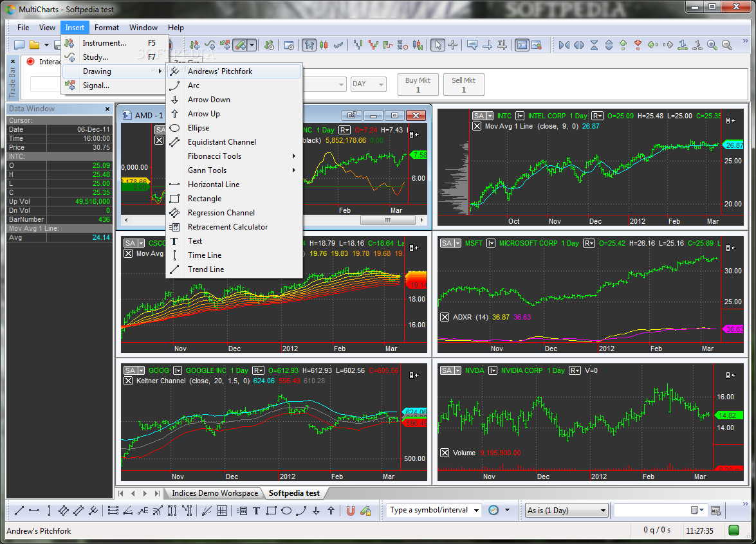Image resolution: width=756 pixels, height=544 pixels.
Task: Open the symbol/interval dropdown arrow
Action: coord(476,511)
